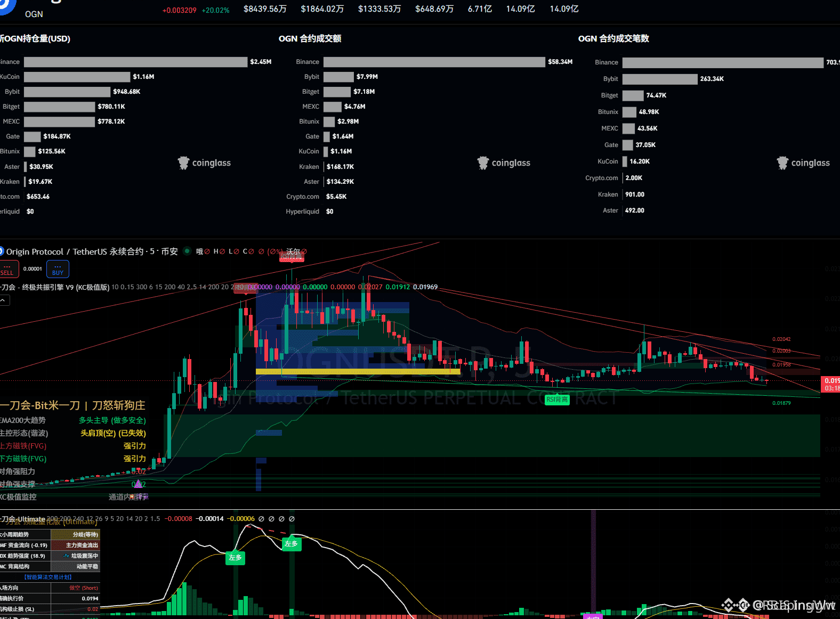Click the 主力资金流出 cell
The height and width of the screenshot is (619, 840).
pos(75,545)
